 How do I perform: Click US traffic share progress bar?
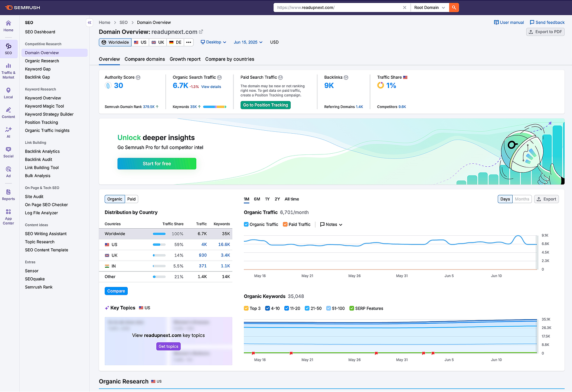click(159, 245)
